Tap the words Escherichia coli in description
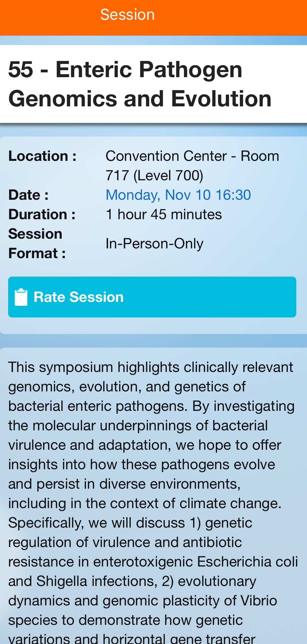 point(247,562)
